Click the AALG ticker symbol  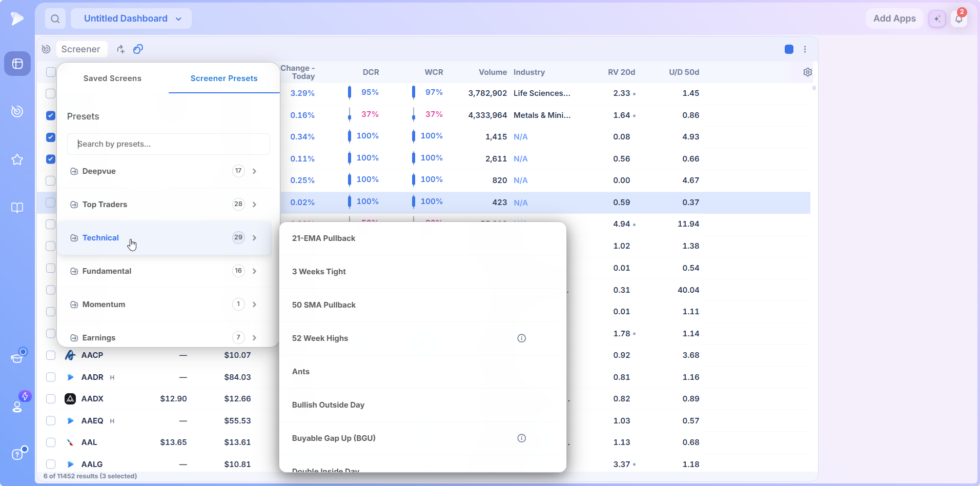click(92, 464)
